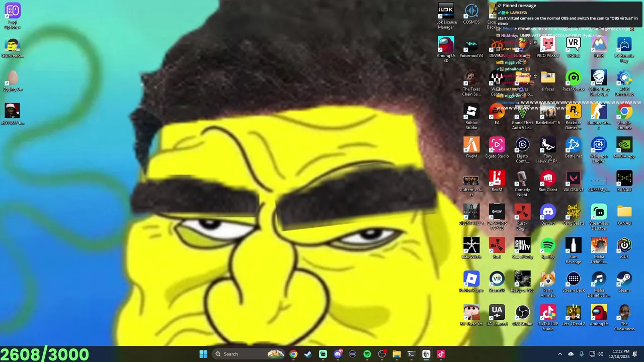The height and width of the screenshot is (362, 644).
Task: Launch The Texas Chain Saw game shortcut
Action: 471,83
